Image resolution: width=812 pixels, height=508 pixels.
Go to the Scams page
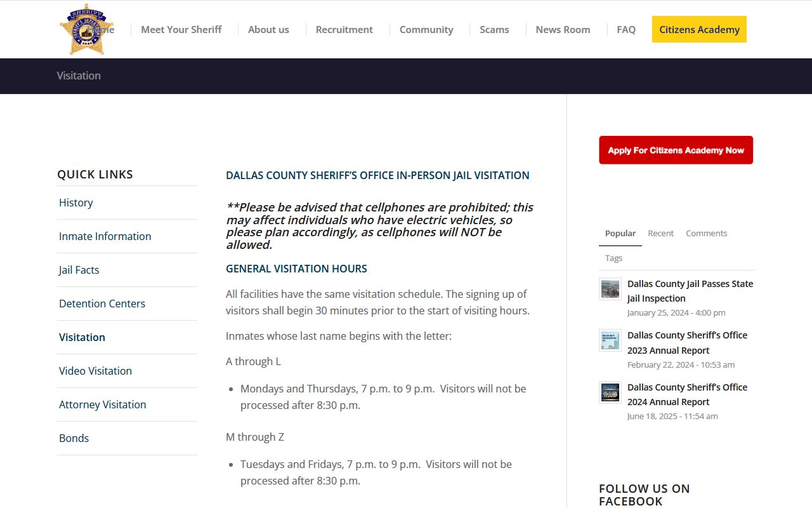494,29
